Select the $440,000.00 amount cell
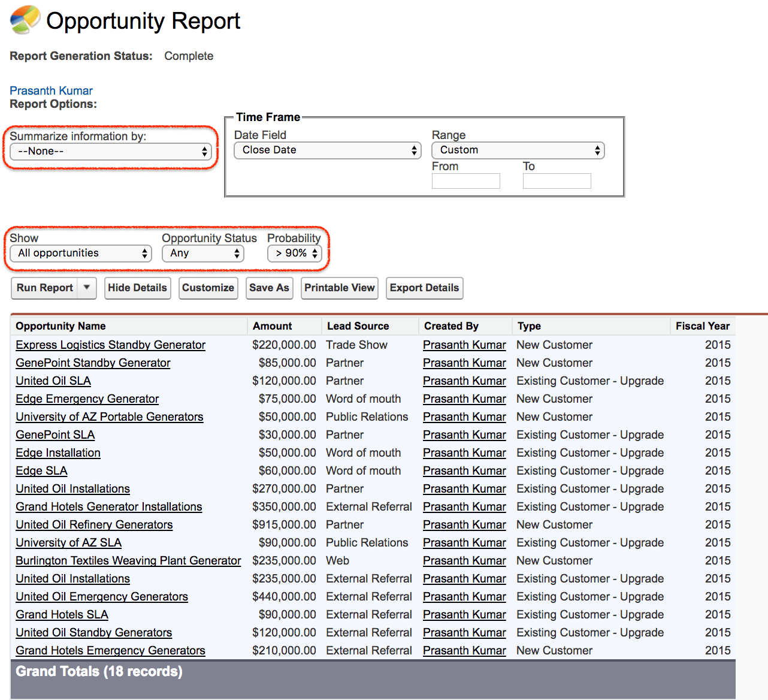The width and height of the screenshot is (768, 700). [284, 596]
